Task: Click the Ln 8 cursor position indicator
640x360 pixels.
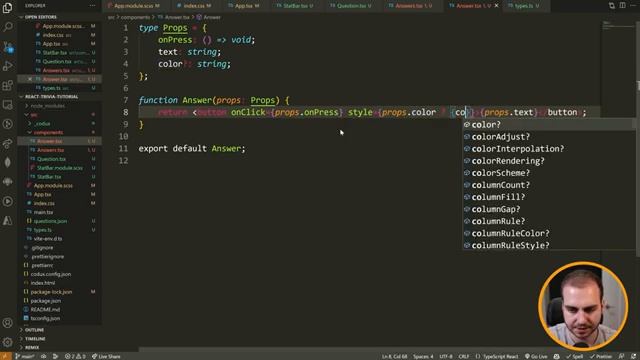Action: coord(394,356)
